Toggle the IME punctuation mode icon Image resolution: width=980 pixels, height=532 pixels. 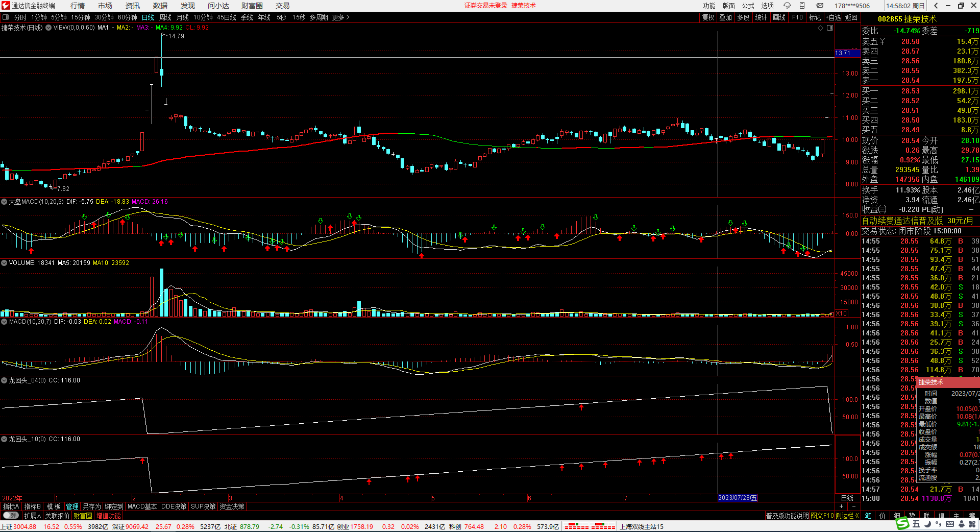tap(939, 524)
